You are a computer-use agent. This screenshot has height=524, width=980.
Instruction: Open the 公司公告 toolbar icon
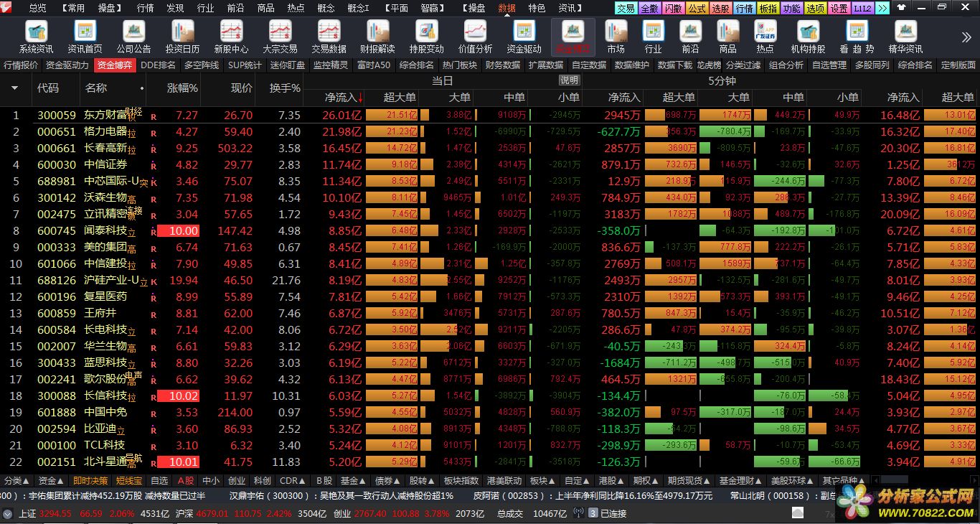tap(134, 37)
